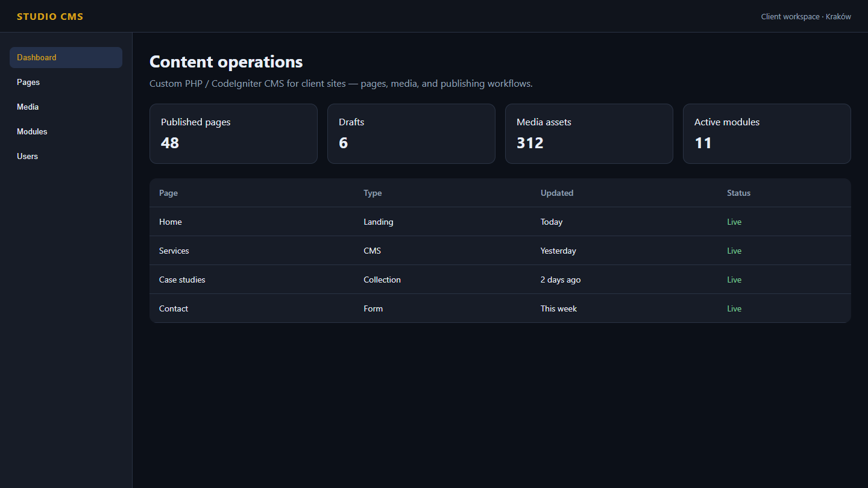Click the Live status for Services

coord(734,251)
